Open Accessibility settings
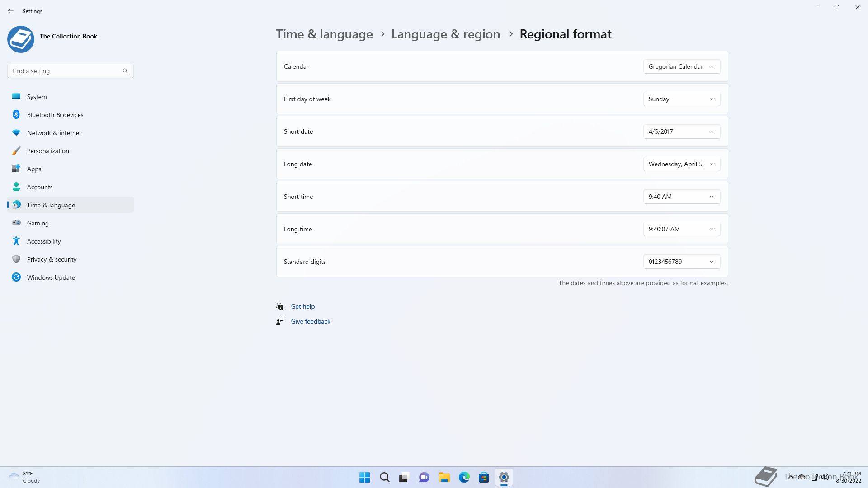The width and height of the screenshot is (868, 488). click(x=43, y=241)
